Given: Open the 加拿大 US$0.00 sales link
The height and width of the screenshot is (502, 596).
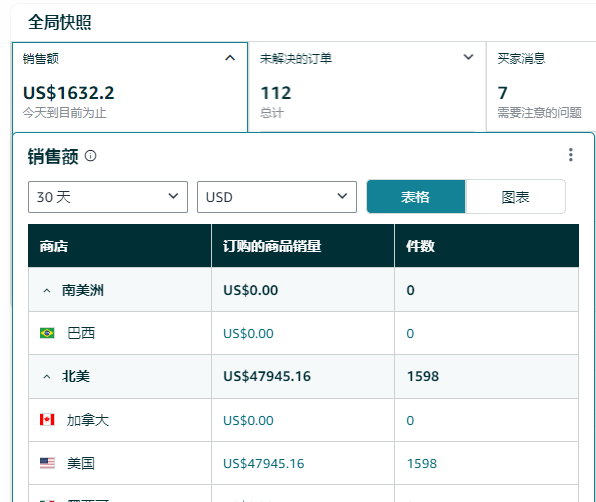Looking at the screenshot, I should pyautogui.click(x=248, y=421).
